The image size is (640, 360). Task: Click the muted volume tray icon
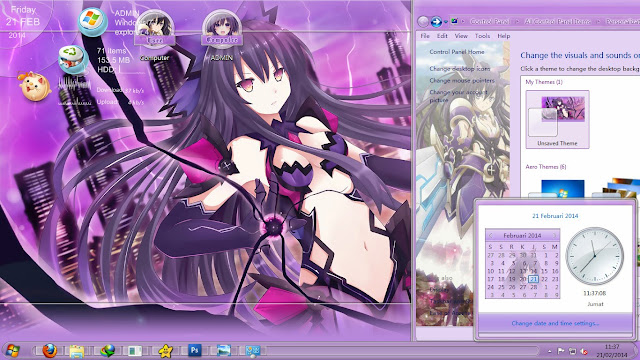[x=584, y=351]
